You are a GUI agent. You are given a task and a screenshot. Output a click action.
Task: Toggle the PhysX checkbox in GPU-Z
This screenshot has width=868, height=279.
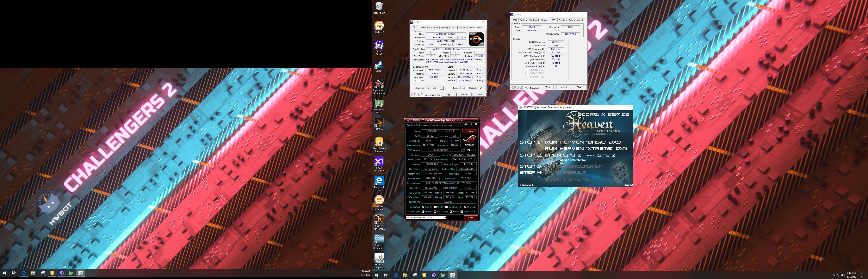coord(451,212)
